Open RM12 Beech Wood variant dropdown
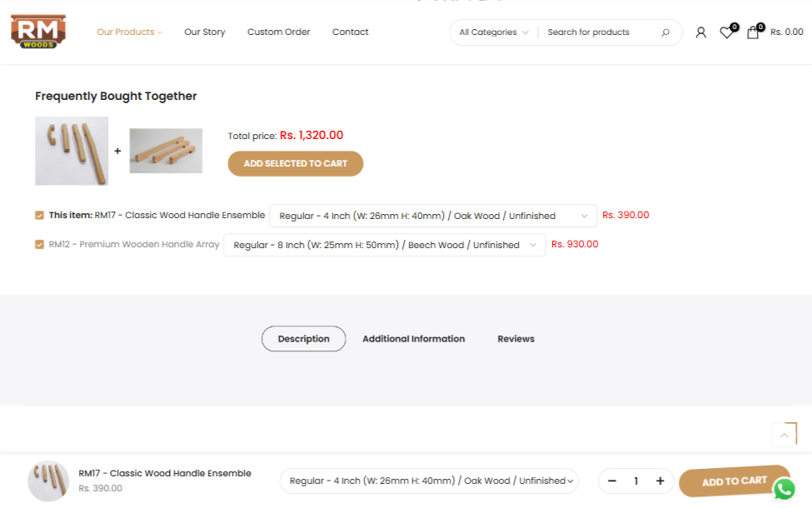 pos(384,245)
